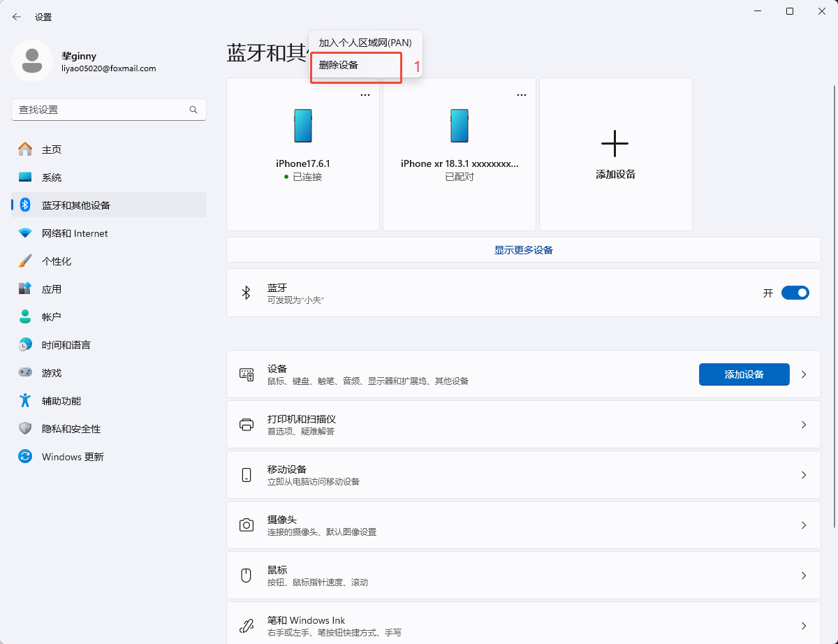This screenshot has height=644, width=838.
Task: Open 个性化 paintbrush icon
Action: pos(25,261)
